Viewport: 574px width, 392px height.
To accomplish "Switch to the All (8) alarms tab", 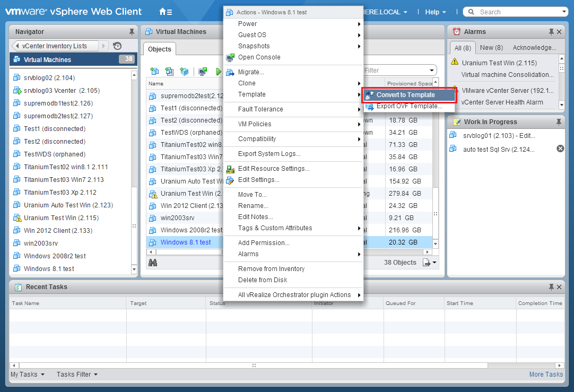I will (x=463, y=48).
